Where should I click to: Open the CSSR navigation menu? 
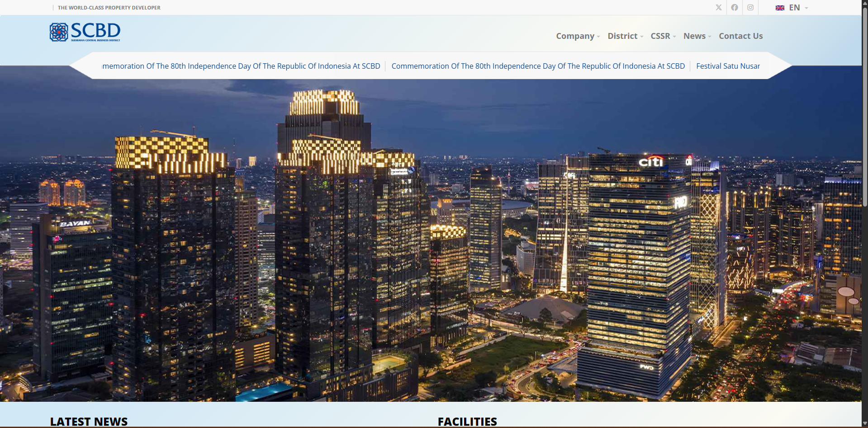click(x=663, y=36)
